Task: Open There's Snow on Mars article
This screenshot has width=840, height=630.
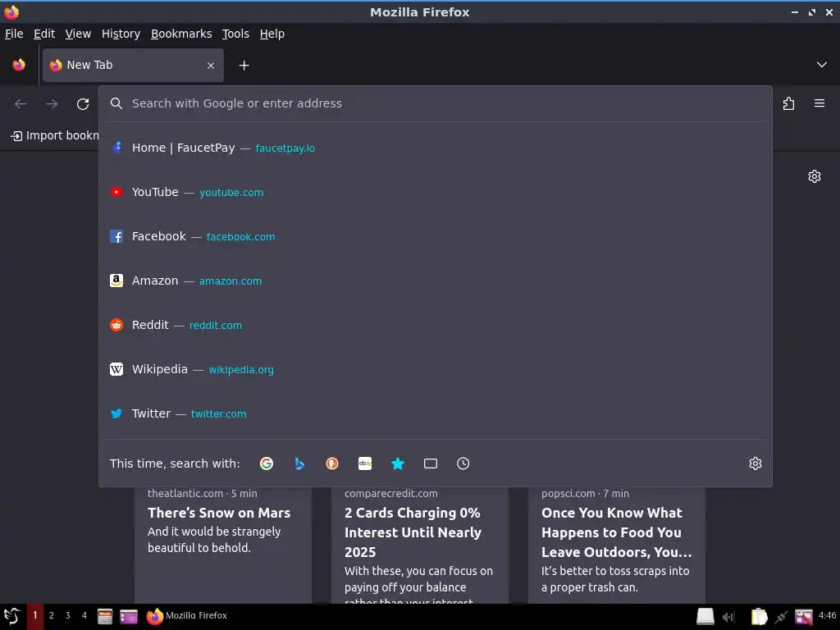Action: click(x=223, y=544)
